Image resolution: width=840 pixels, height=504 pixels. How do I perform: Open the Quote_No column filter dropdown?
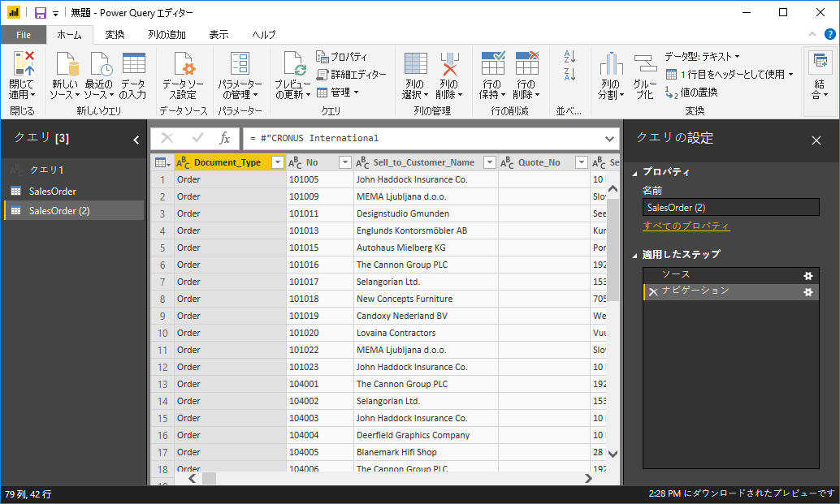(x=581, y=162)
